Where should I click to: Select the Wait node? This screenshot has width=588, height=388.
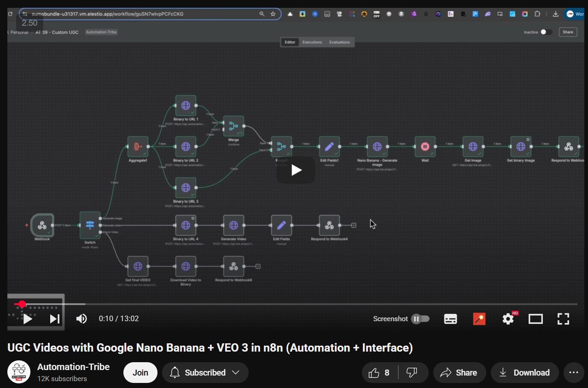tap(425, 147)
